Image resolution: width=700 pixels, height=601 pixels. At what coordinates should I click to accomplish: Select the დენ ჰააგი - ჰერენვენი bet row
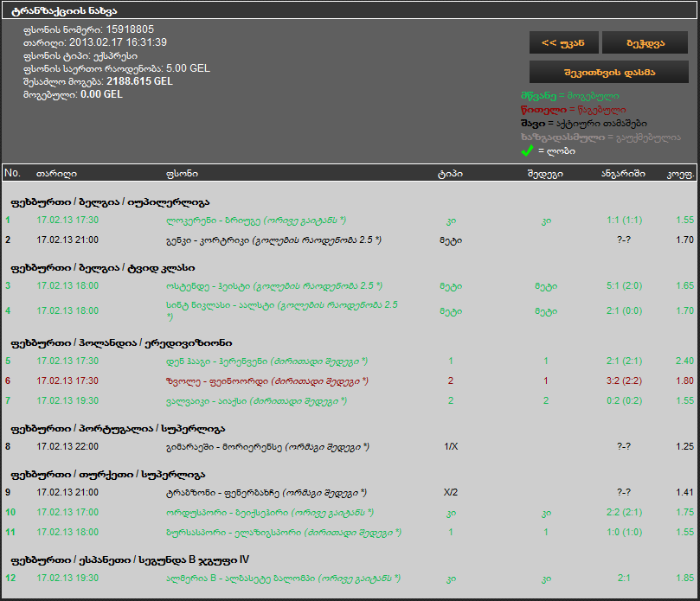click(x=350, y=361)
